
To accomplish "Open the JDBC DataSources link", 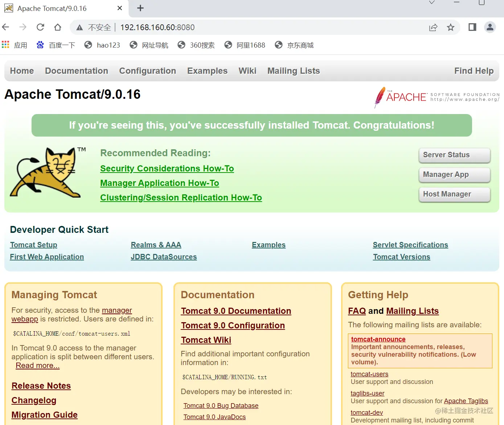I will (164, 257).
